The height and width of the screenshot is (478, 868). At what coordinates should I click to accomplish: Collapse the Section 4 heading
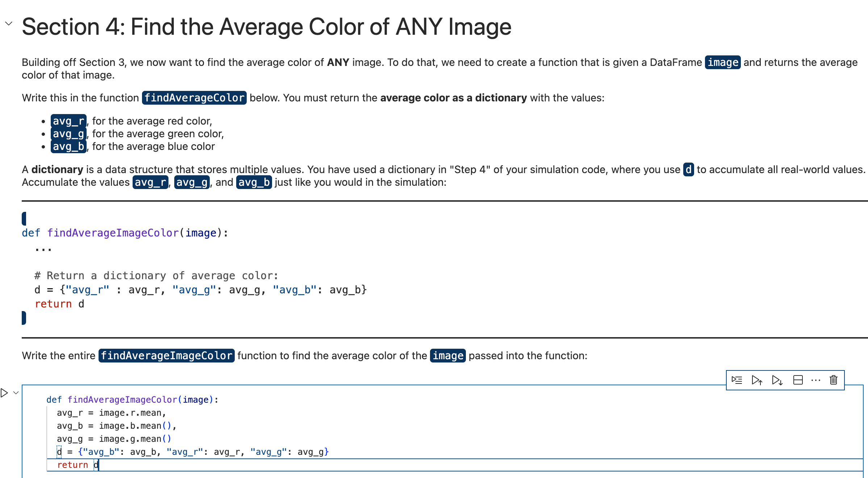pos(9,24)
